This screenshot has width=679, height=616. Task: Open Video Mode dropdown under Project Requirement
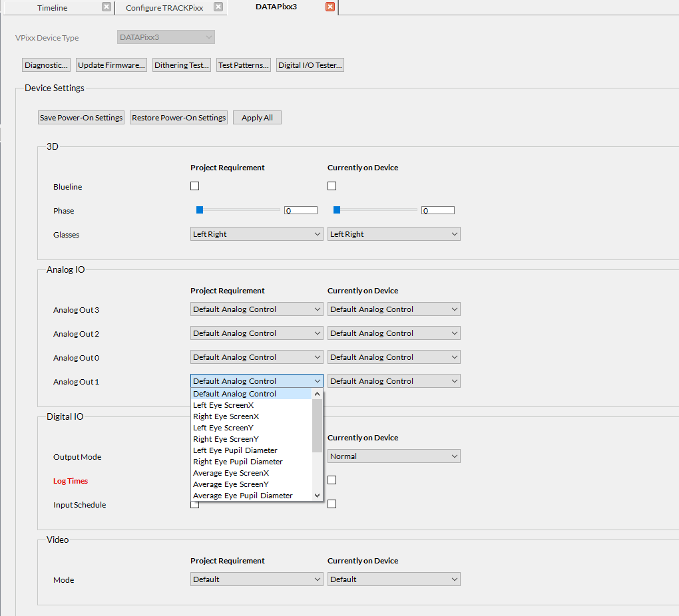pyautogui.click(x=256, y=579)
